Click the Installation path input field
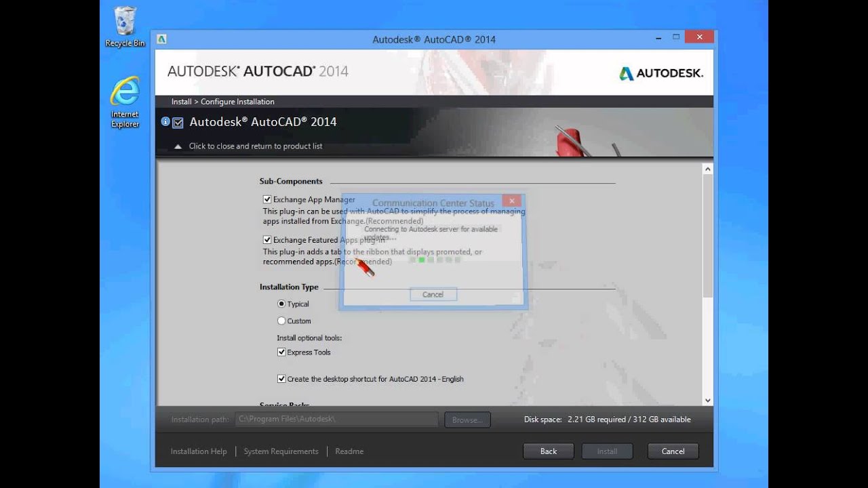The width and height of the screenshot is (868, 488). [336, 419]
